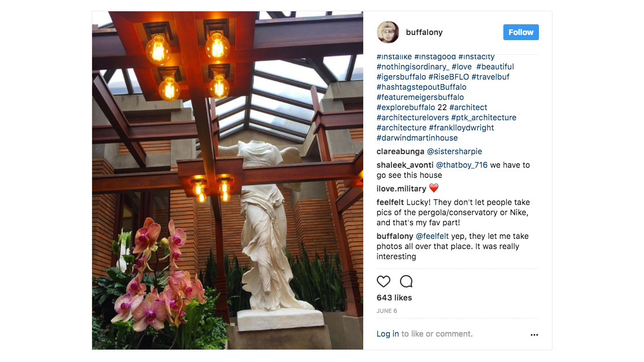Image resolution: width=644 pixels, height=362 pixels.
Task: Open the buffalony username in the header
Action: click(424, 32)
